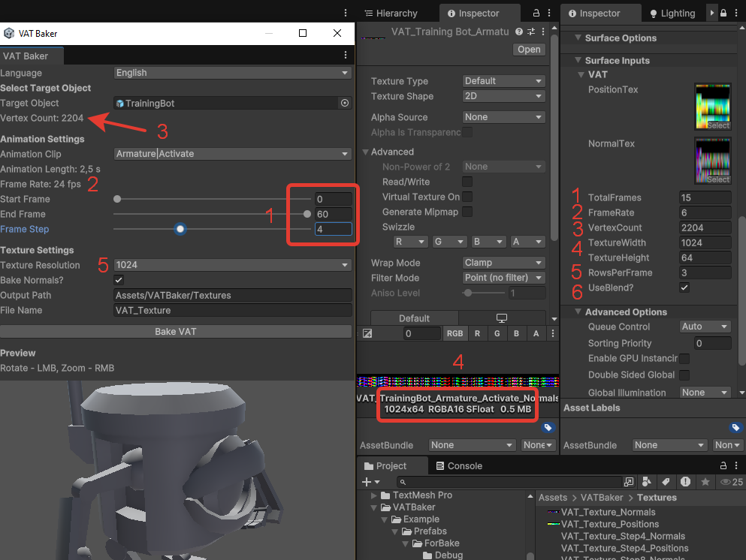Select Default platform tab in importer
746x560 pixels.
point(415,318)
